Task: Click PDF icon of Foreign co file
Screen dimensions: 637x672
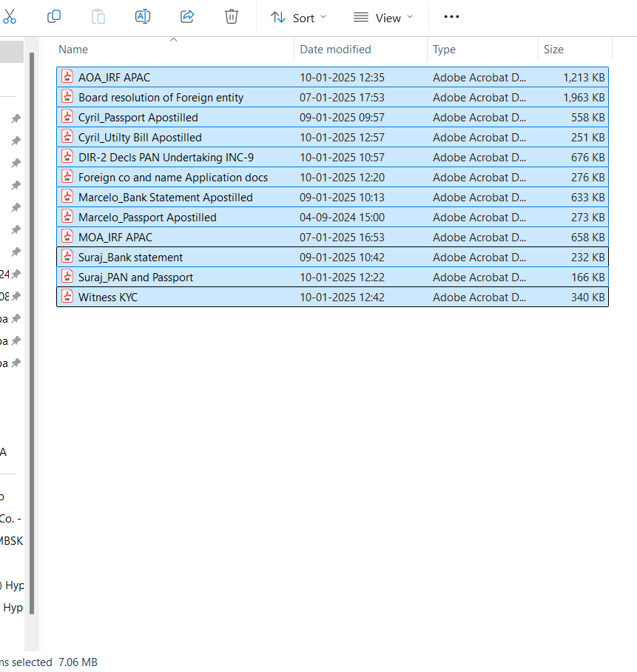Action: [67, 177]
